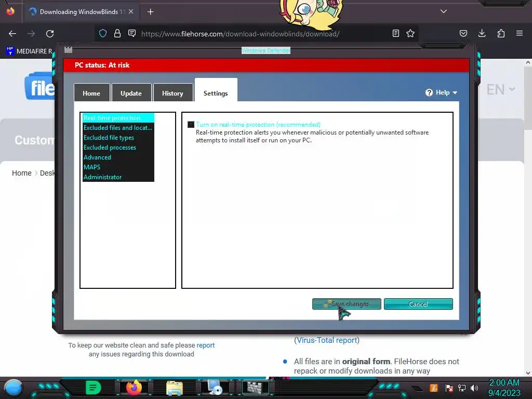
Task: Open Firefox hamburger menu
Action: [520, 33]
